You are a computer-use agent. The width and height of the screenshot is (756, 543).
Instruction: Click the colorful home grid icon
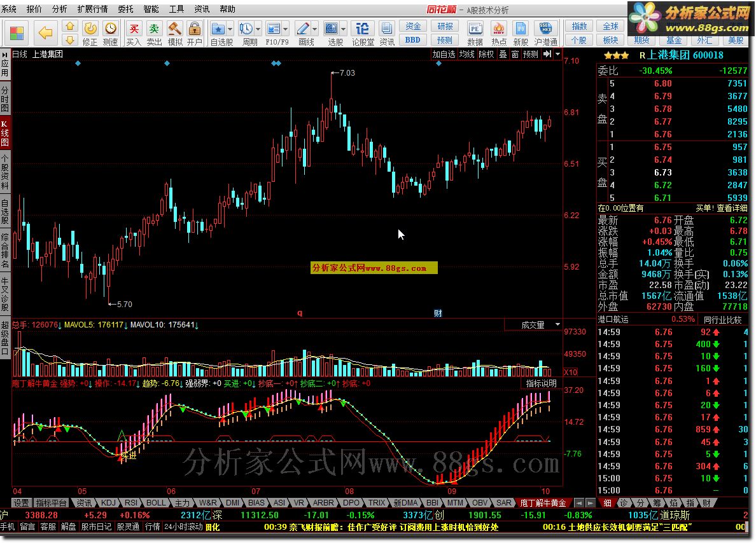[17, 33]
